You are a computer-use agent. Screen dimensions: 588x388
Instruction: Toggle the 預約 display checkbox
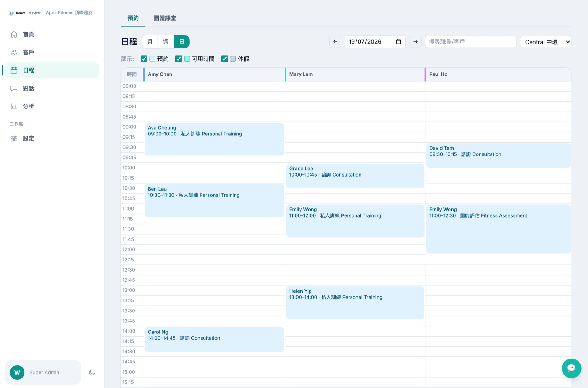pos(144,59)
